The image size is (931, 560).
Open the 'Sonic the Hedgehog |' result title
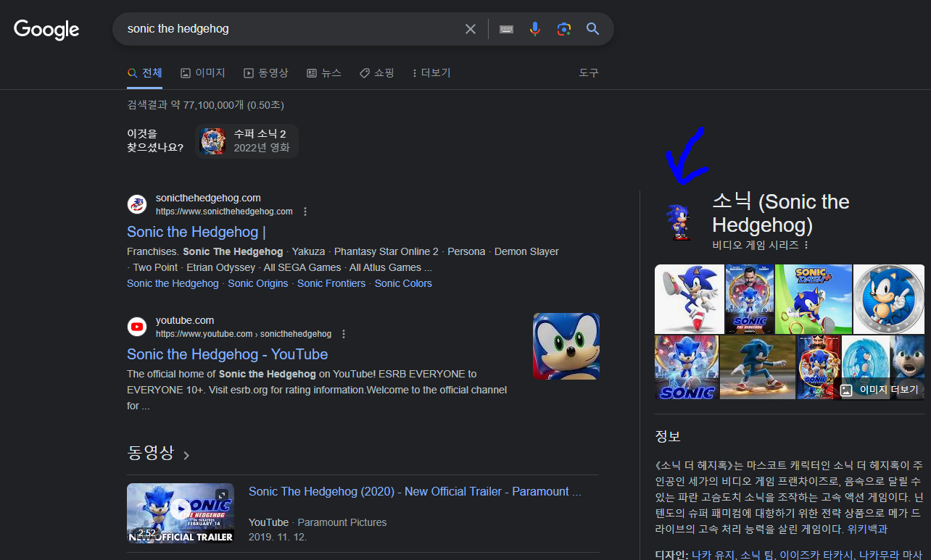click(196, 232)
